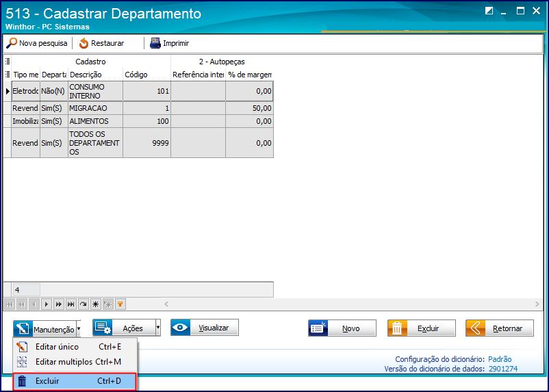Click the Restaurar orange arrow icon
The image size is (549, 392).
tap(84, 43)
